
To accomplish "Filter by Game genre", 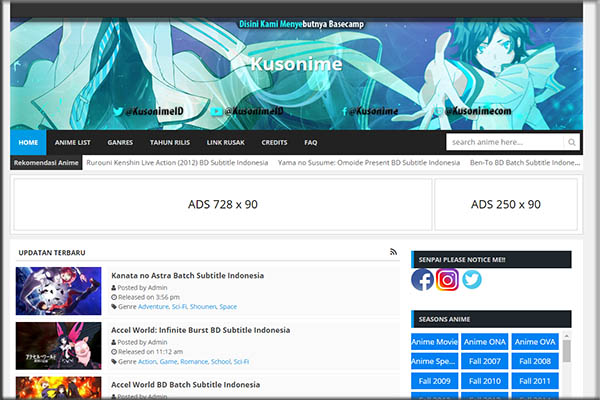I will pos(168,361).
